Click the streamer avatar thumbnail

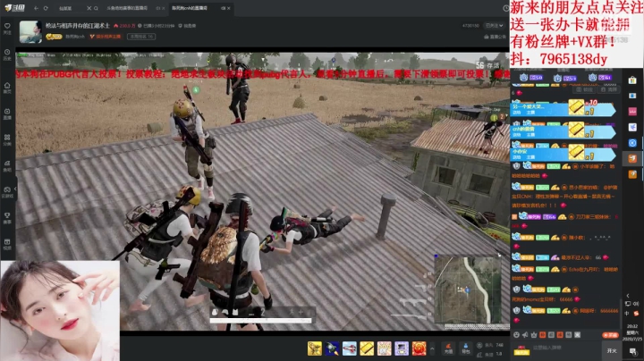[30, 31]
